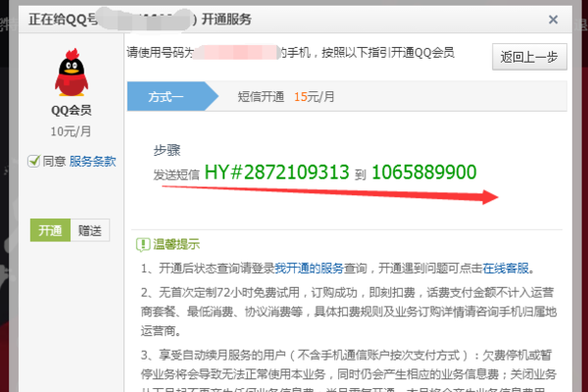Click the QQ penguin avatar icon
Screen dimensions: 588x392
point(70,75)
